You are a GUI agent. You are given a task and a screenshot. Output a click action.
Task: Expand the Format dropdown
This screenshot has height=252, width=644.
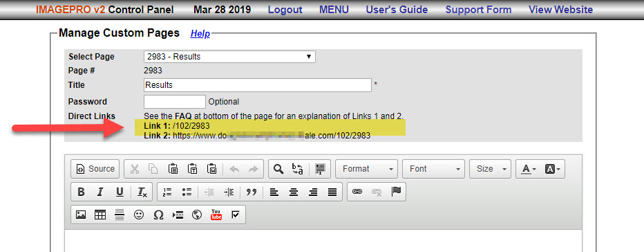(x=366, y=169)
